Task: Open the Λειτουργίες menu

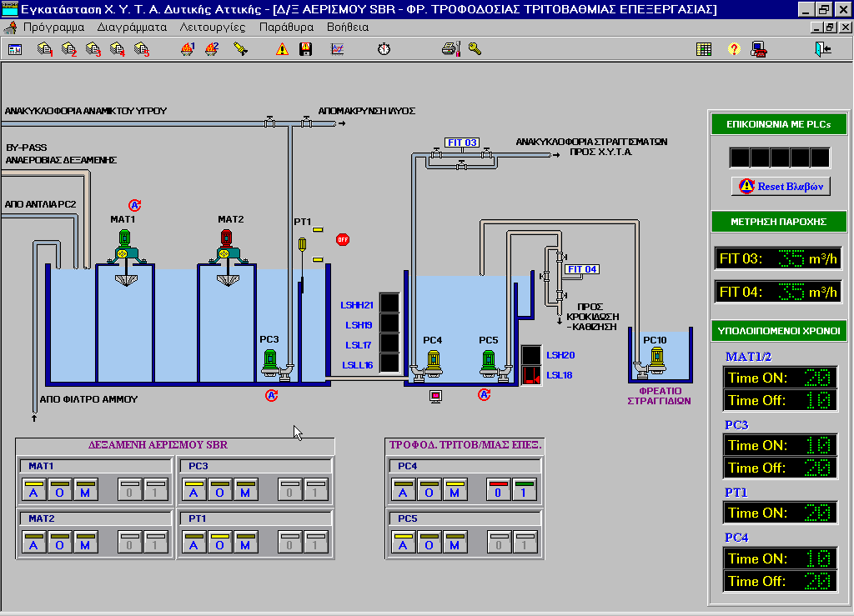Action: (x=213, y=27)
